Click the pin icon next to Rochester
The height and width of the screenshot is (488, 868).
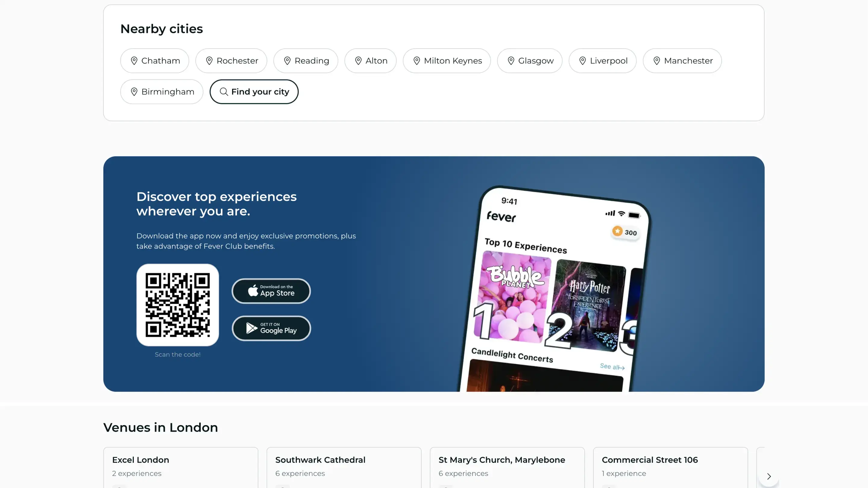(209, 61)
